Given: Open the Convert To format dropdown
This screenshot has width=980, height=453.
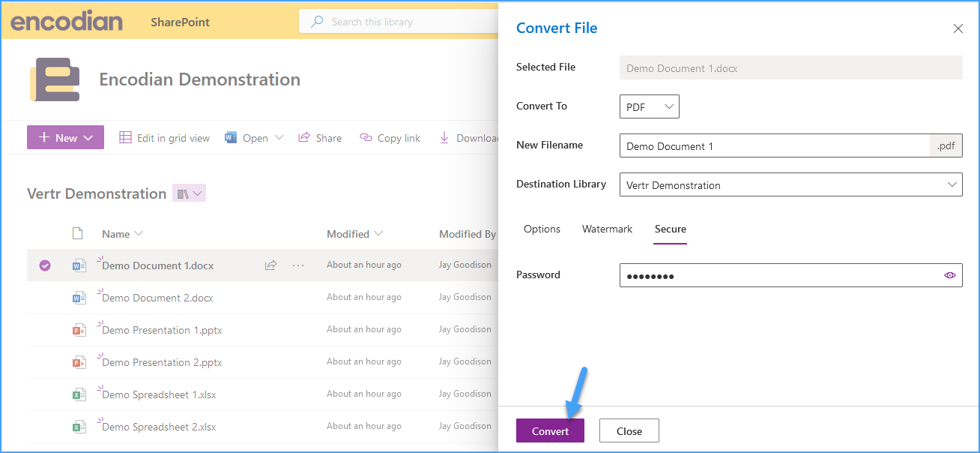Looking at the screenshot, I should (x=650, y=106).
